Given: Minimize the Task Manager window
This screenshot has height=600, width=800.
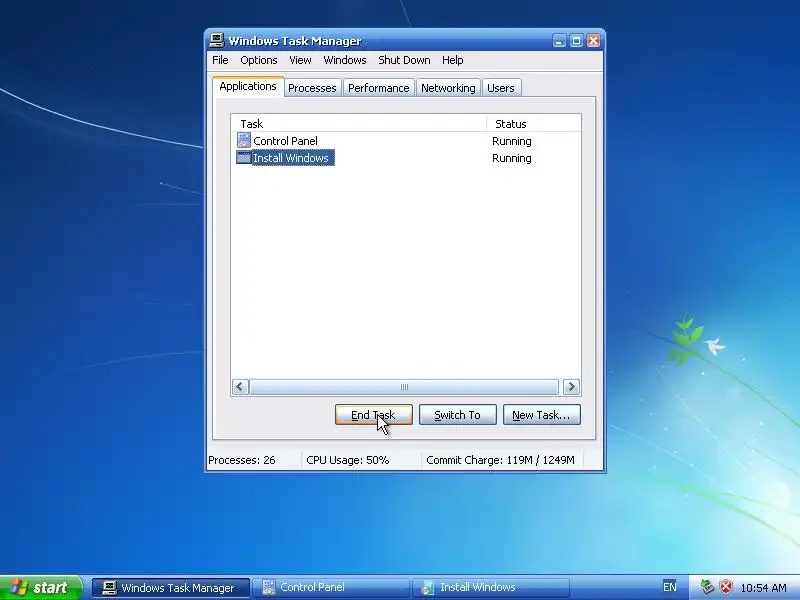Looking at the screenshot, I should click(x=559, y=41).
